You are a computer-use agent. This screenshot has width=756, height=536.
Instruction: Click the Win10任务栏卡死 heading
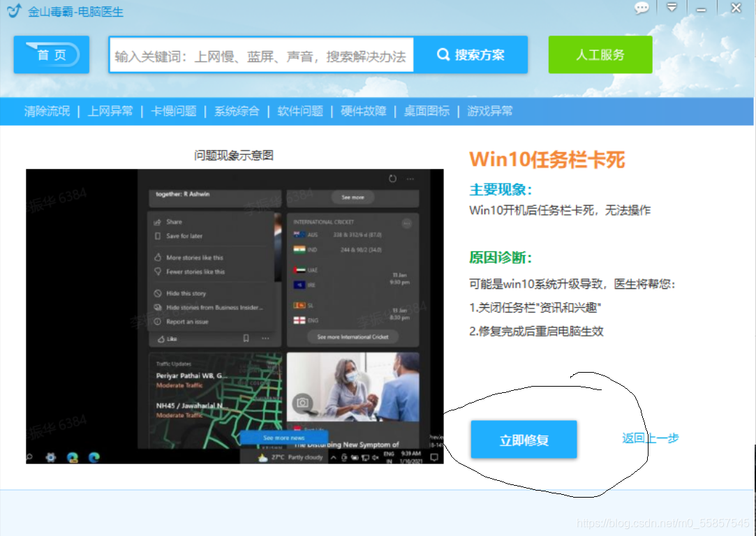click(547, 160)
